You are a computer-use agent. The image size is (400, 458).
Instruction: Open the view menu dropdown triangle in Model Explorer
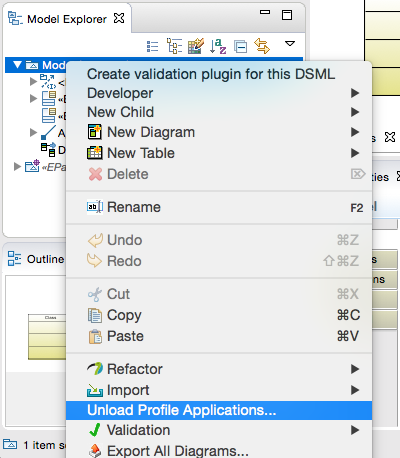(x=290, y=43)
